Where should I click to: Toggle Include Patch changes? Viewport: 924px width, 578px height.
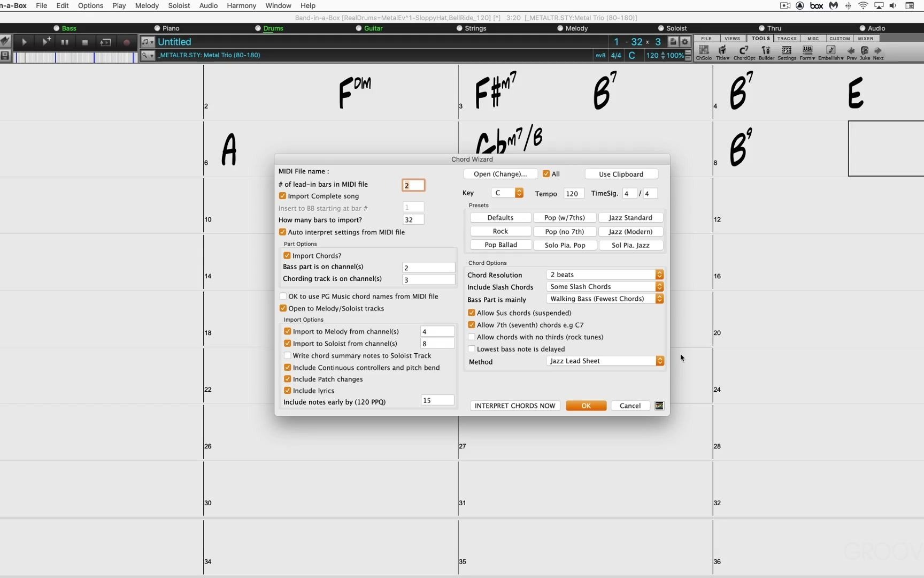(288, 379)
